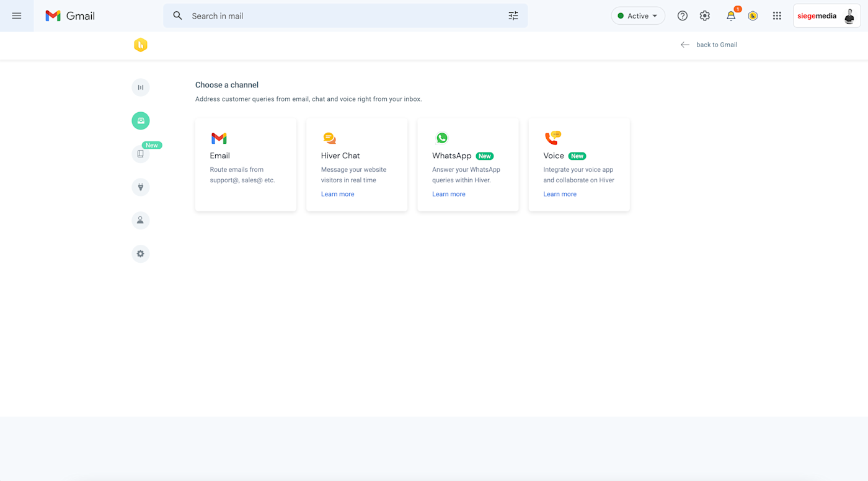Click the Hiver extension icon in header
This screenshot has height=481, width=868.
(753, 16)
